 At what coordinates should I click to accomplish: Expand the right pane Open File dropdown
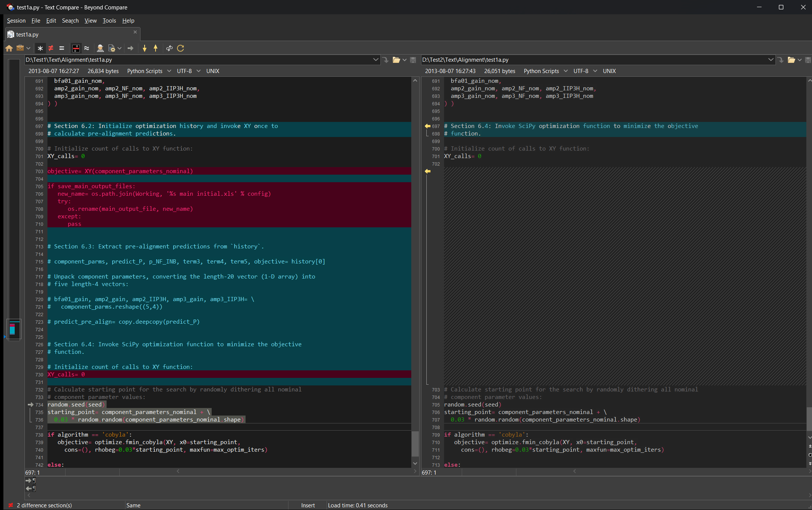(x=800, y=60)
